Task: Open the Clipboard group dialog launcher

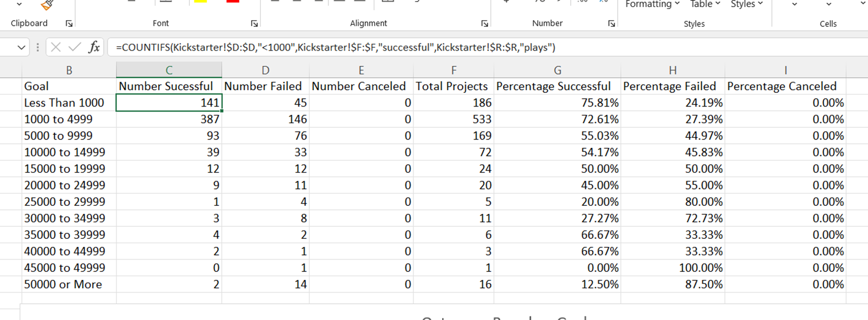Action: pos(69,23)
